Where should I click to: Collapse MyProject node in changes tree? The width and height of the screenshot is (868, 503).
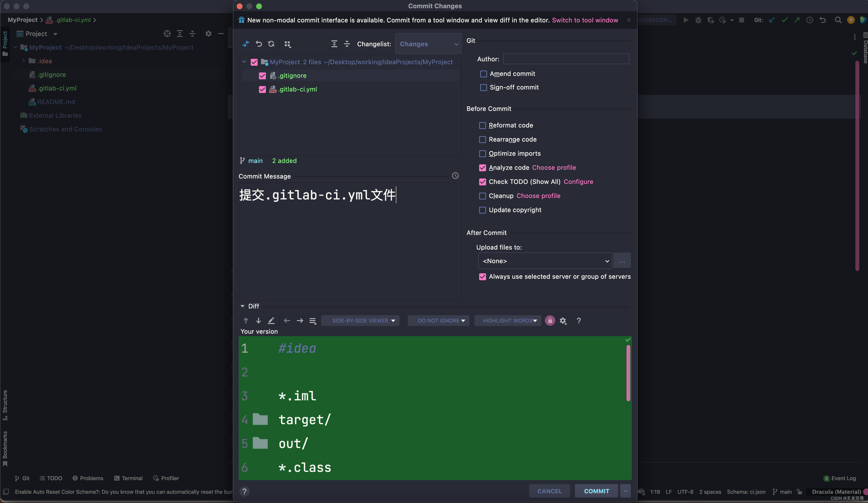(x=244, y=62)
